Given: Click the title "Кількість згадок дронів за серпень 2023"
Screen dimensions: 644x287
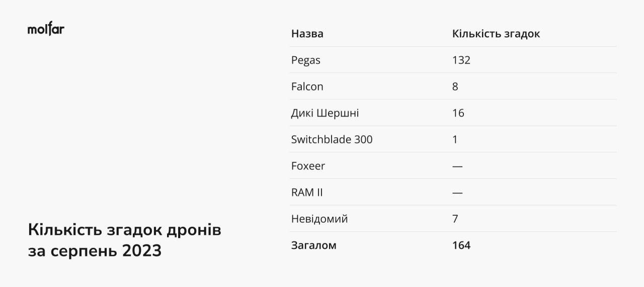Looking at the screenshot, I should click(124, 240).
